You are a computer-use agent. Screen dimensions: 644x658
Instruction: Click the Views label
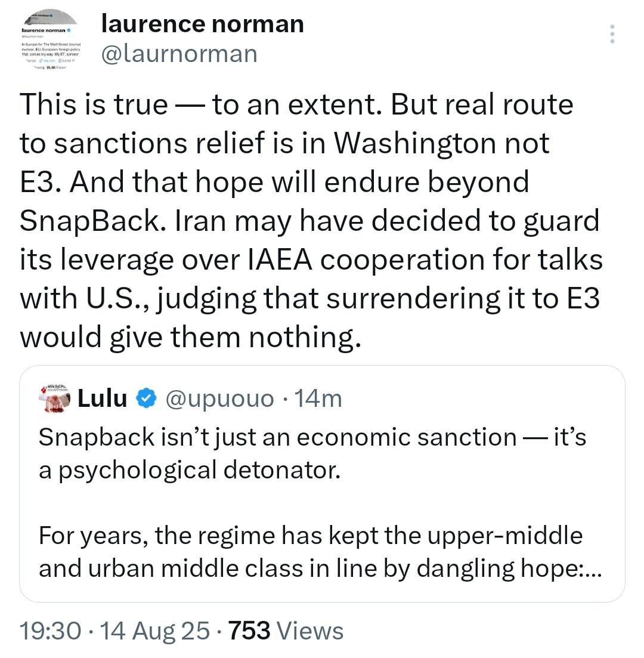click(311, 631)
